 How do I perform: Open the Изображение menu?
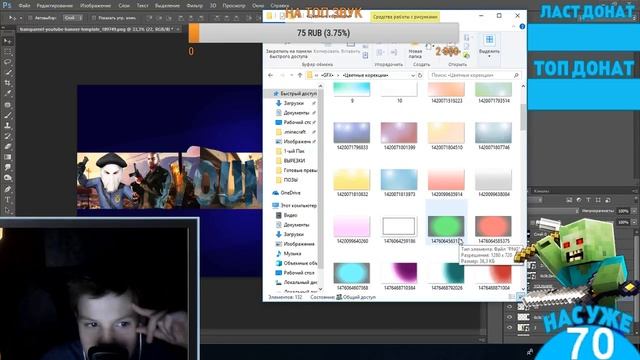pyautogui.click(x=96, y=6)
